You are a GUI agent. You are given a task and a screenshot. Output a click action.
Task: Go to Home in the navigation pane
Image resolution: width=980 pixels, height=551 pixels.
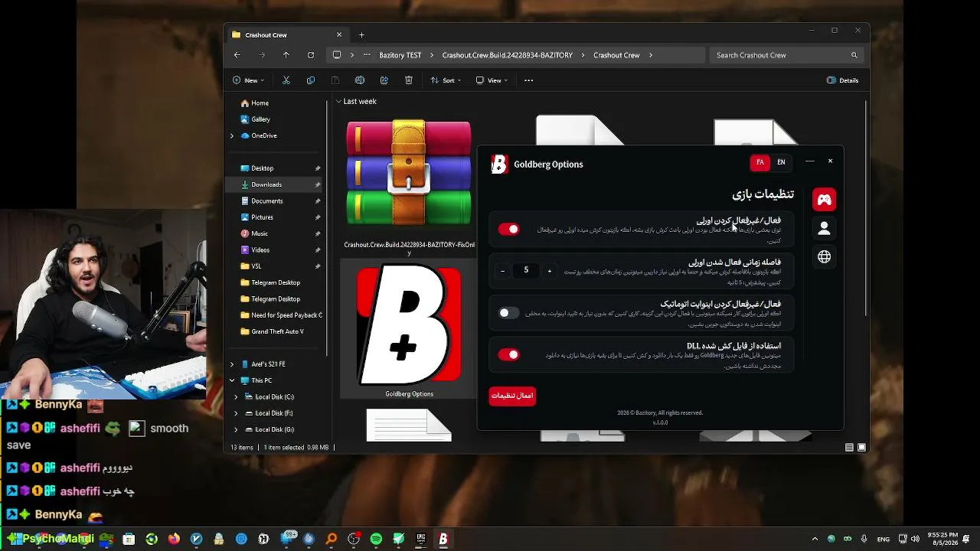[260, 103]
